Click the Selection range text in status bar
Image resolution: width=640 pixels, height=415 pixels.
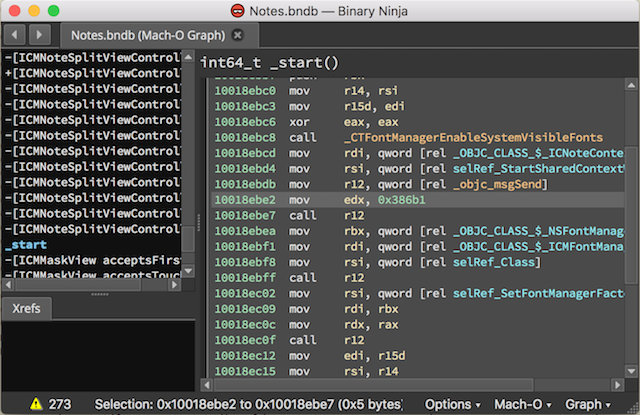pos(249,404)
